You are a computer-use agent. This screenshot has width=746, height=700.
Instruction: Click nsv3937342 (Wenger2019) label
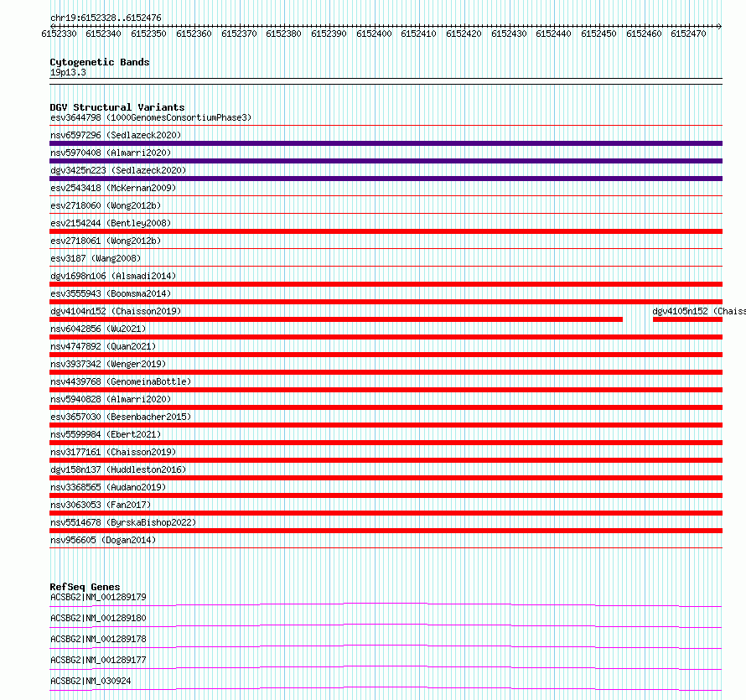pos(108,364)
